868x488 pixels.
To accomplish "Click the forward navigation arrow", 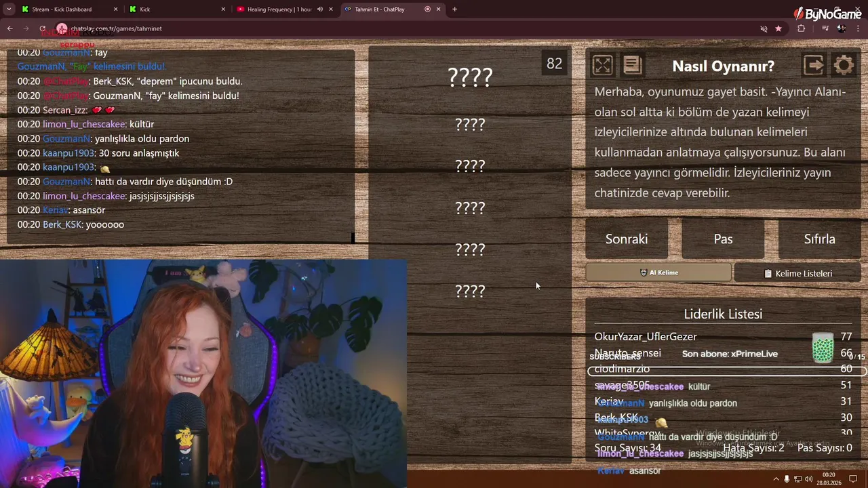I will 26,28.
